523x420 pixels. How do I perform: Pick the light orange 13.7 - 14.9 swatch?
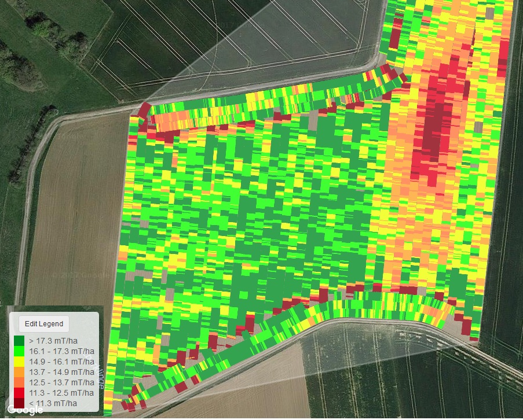pyautogui.click(x=19, y=372)
